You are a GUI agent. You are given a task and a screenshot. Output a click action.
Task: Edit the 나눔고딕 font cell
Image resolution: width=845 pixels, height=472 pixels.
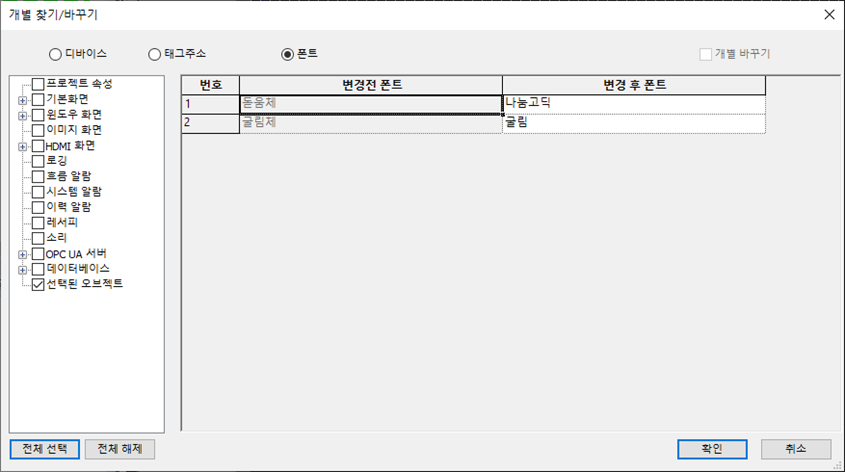[x=634, y=104]
